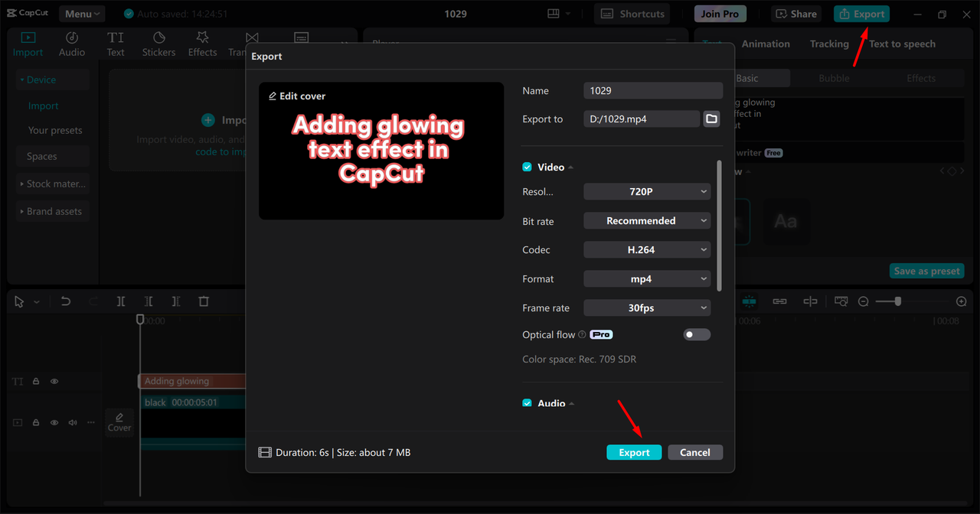Click the preview axis icon in timeline toolbar
This screenshot has height=514, width=980.
coord(810,301)
